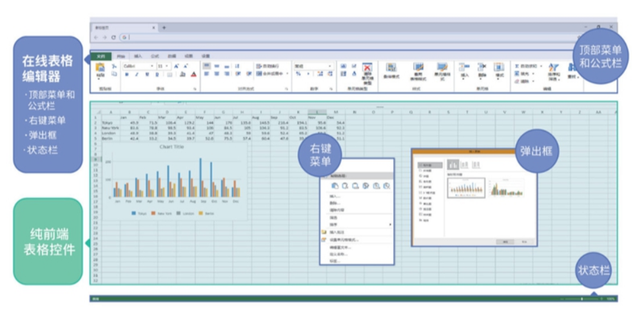Toggle Italic formatting

coord(137,74)
